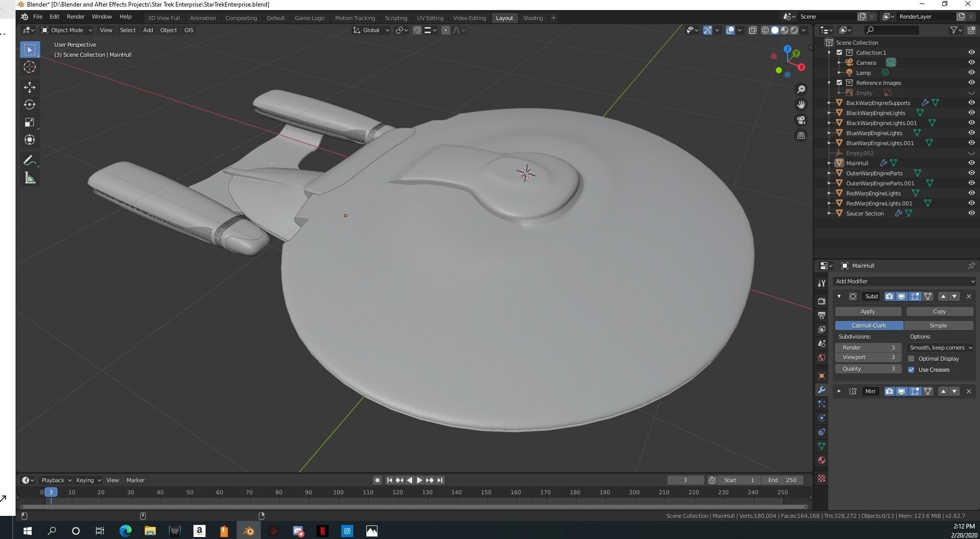Expand the MainHull tree item
The width and height of the screenshot is (980, 539).
[829, 163]
